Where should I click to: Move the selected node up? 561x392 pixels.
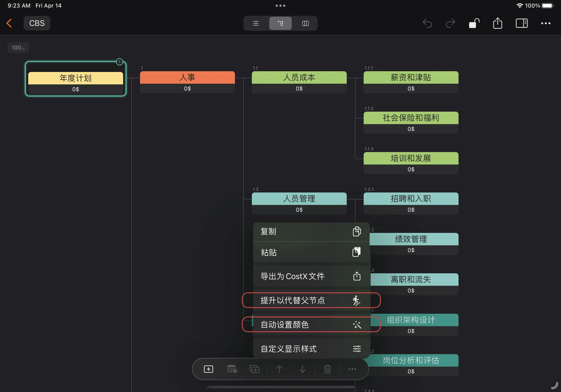279,369
